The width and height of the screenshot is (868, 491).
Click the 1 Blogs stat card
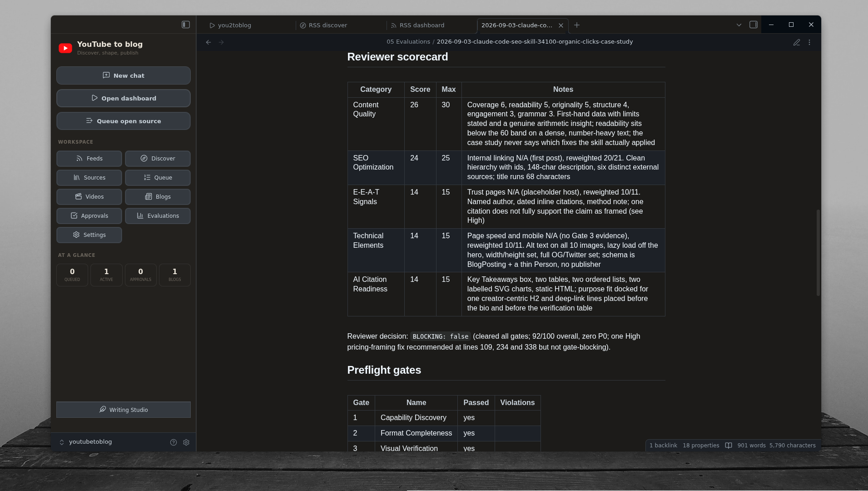[x=175, y=275]
